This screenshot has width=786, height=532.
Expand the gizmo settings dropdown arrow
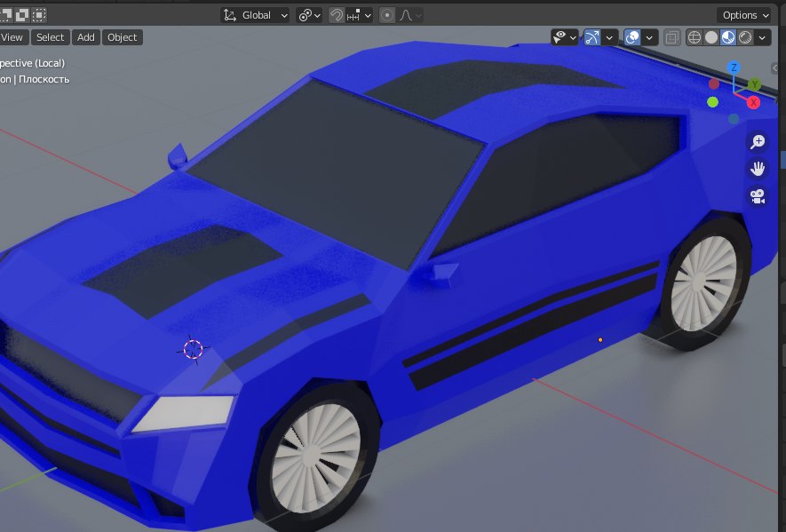click(609, 37)
